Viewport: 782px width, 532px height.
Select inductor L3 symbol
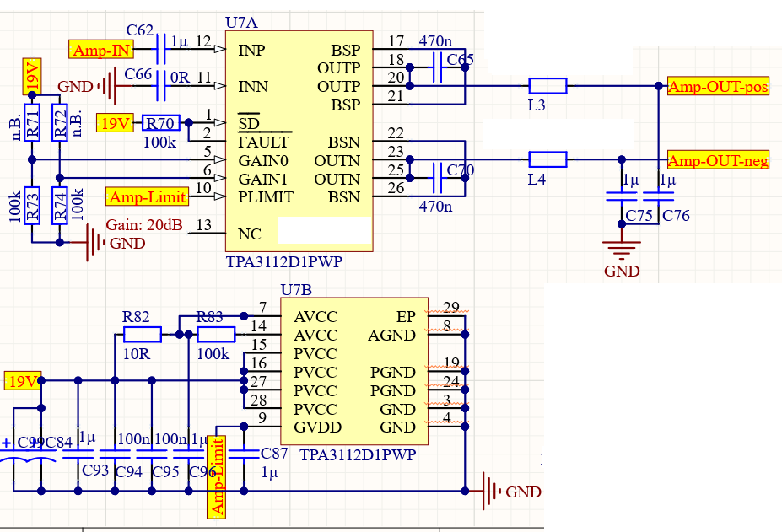547,86
